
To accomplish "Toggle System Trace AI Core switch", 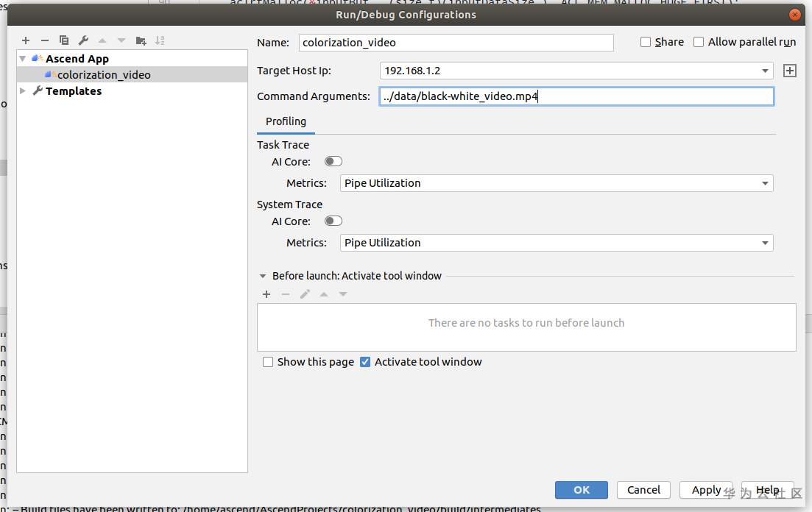I will coord(333,221).
